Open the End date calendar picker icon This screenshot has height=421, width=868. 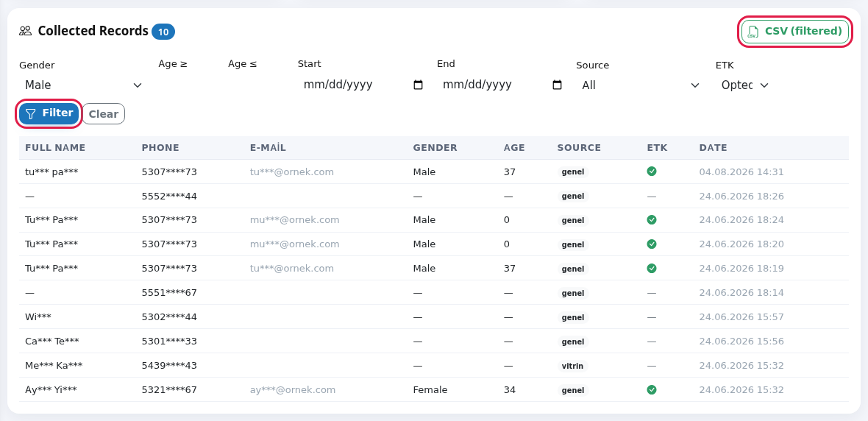coord(557,85)
